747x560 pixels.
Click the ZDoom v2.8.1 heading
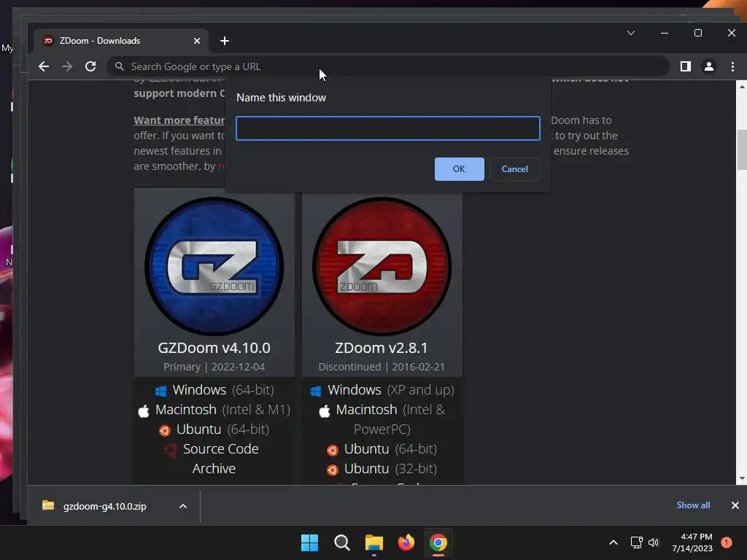381,348
